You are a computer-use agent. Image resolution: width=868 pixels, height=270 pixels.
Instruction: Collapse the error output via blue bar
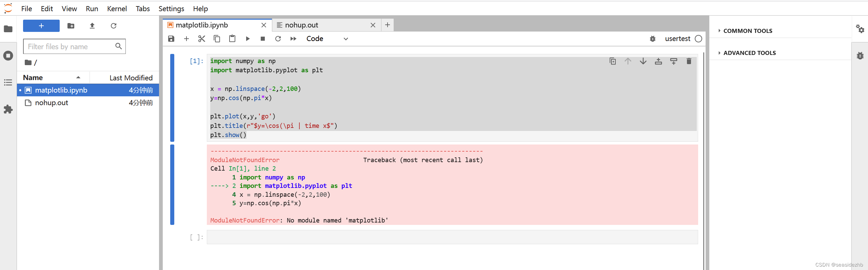(172, 185)
